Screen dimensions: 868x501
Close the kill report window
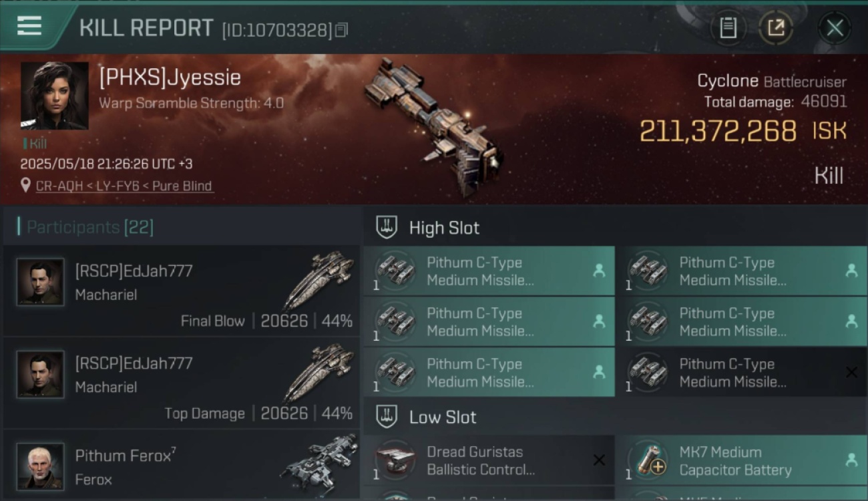coord(835,28)
